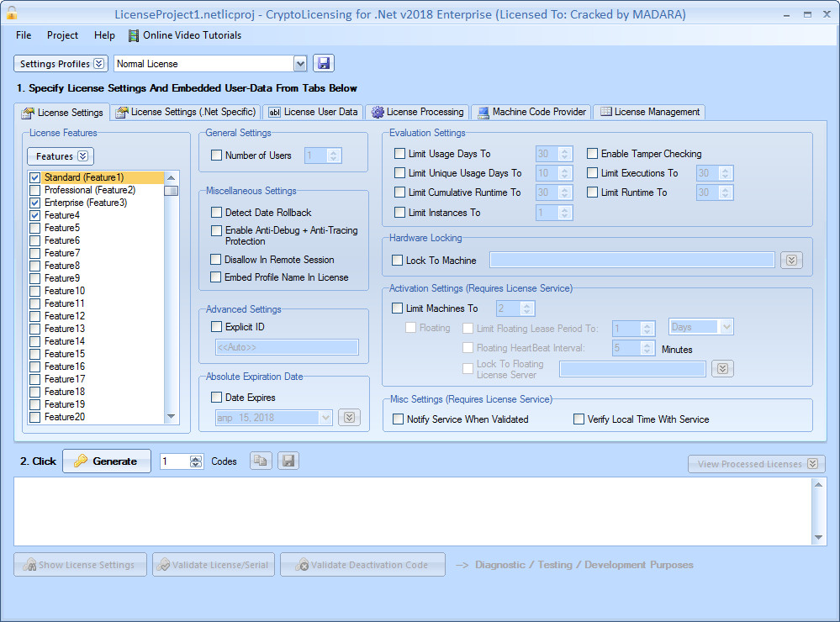Check Embed Profile Name In License

pos(216,277)
